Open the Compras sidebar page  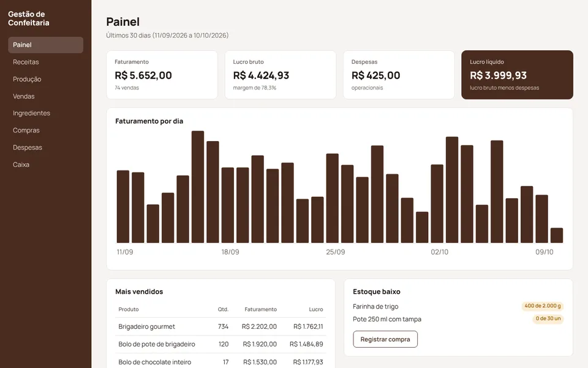45,130
